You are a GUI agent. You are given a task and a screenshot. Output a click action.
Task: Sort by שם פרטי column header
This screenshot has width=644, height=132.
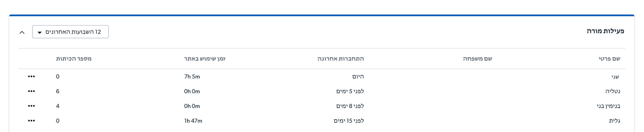click(x=609, y=59)
